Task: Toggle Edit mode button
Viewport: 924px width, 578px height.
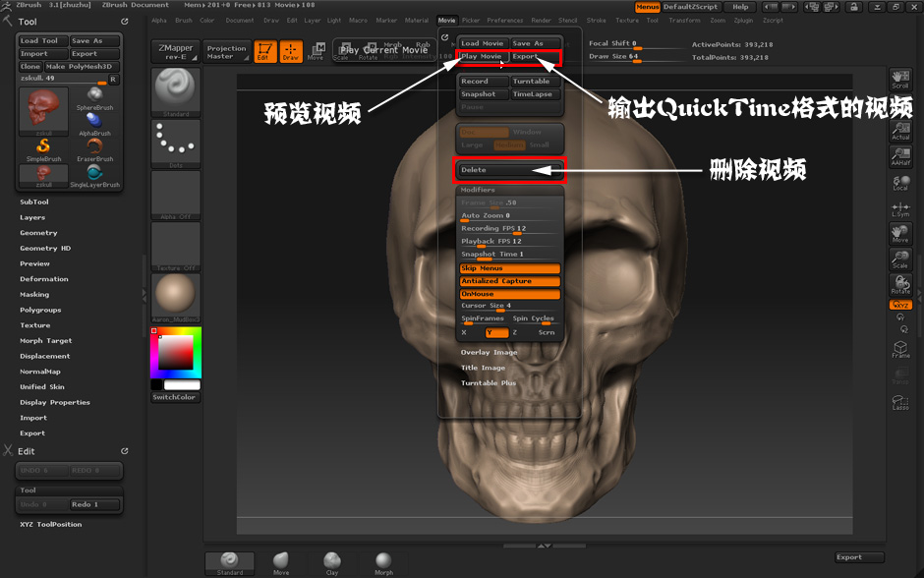Action: [x=265, y=51]
